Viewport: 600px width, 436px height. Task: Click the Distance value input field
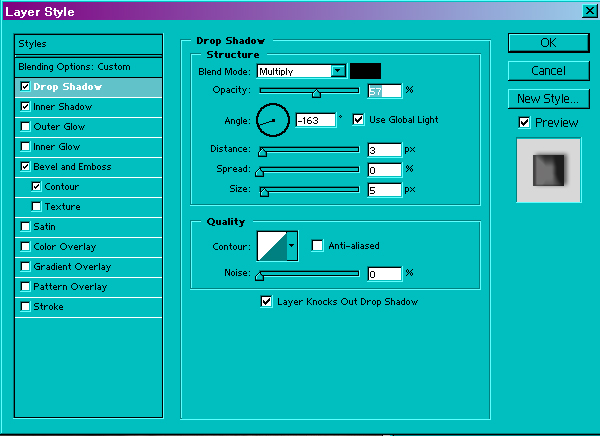click(x=384, y=150)
